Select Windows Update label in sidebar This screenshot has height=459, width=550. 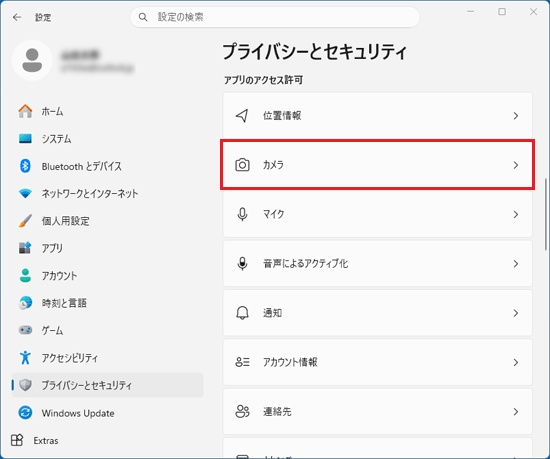click(78, 413)
